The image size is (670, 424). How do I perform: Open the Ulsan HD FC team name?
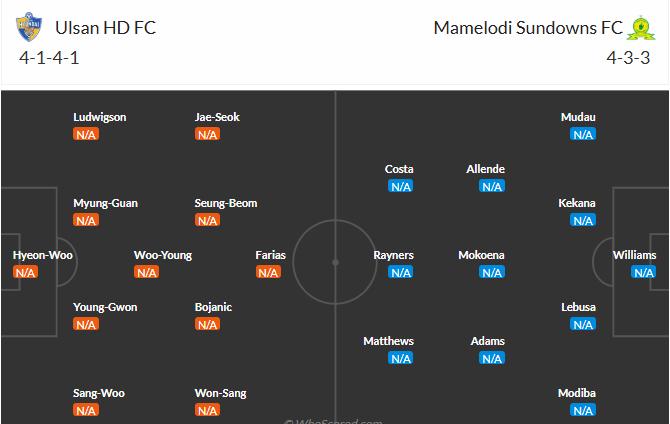click(x=106, y=28)
